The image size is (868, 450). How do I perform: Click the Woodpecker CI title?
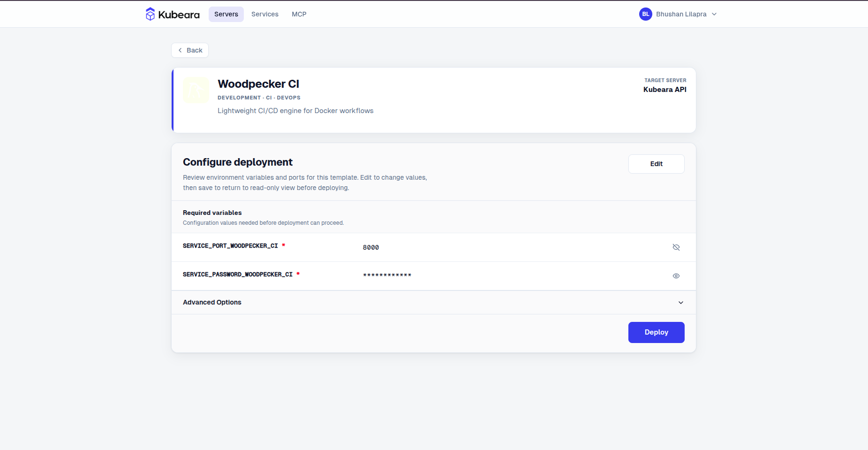[x=258, y=84]
